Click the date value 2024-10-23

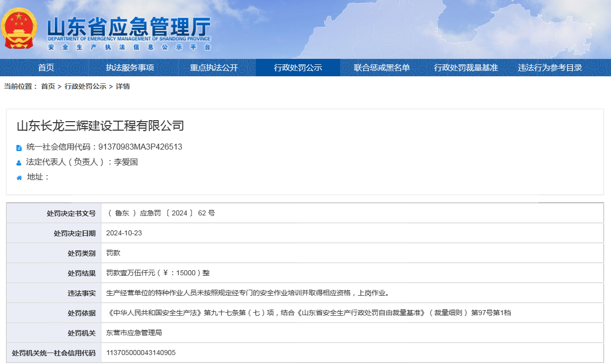[124, 233]
